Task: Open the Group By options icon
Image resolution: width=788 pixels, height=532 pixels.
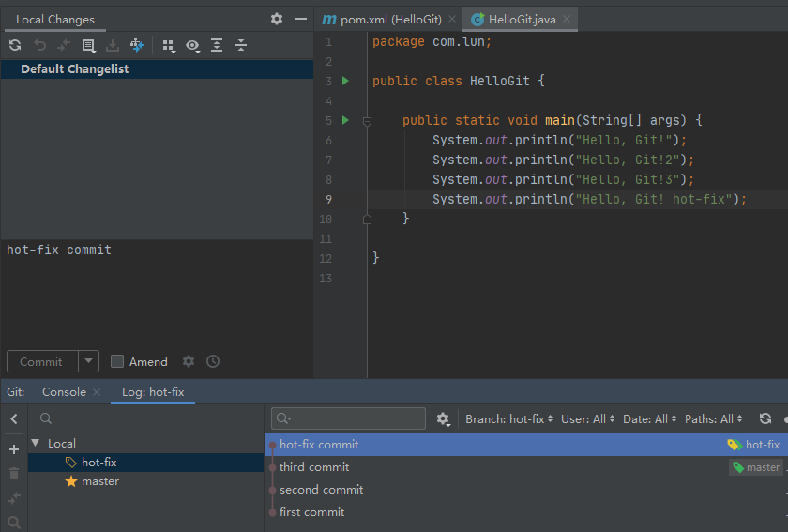Action: pos(169,46)
